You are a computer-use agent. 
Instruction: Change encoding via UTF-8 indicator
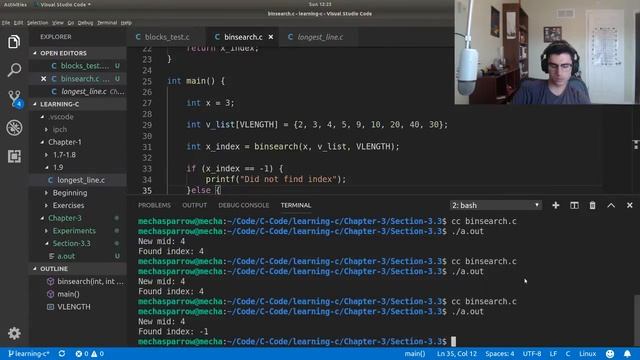tap(532, 353)
